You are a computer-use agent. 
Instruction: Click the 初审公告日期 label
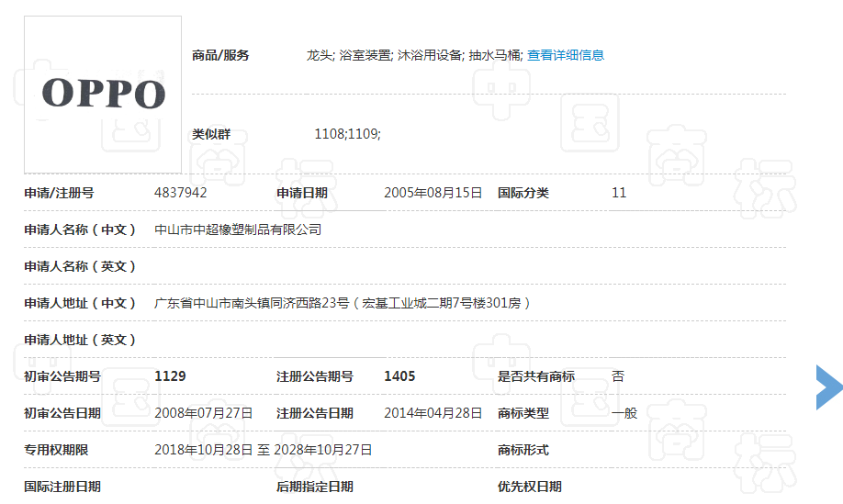click(62, 413)
